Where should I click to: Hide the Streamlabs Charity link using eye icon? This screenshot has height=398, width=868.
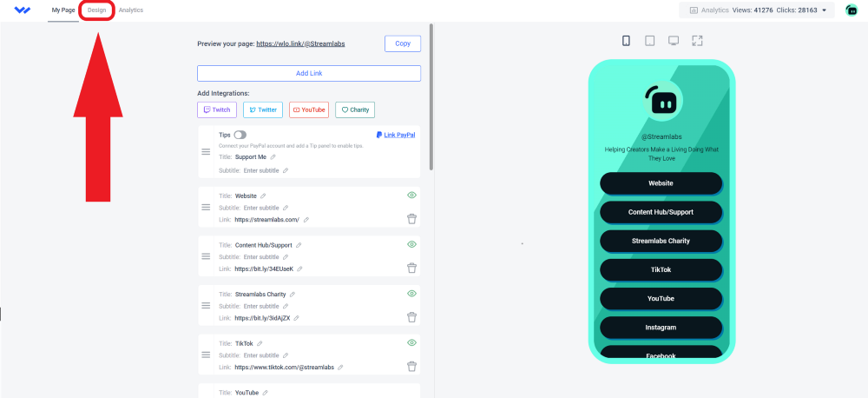click(411, 293)
